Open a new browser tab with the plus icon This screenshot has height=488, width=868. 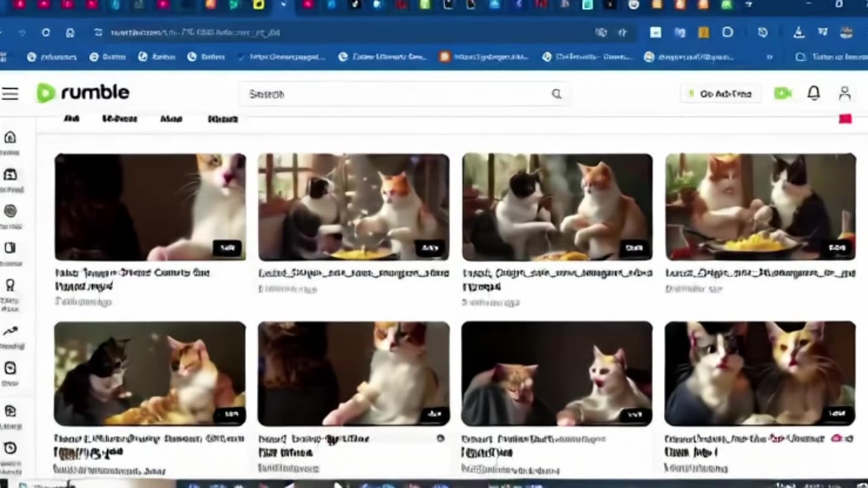(x=749, y=5)
